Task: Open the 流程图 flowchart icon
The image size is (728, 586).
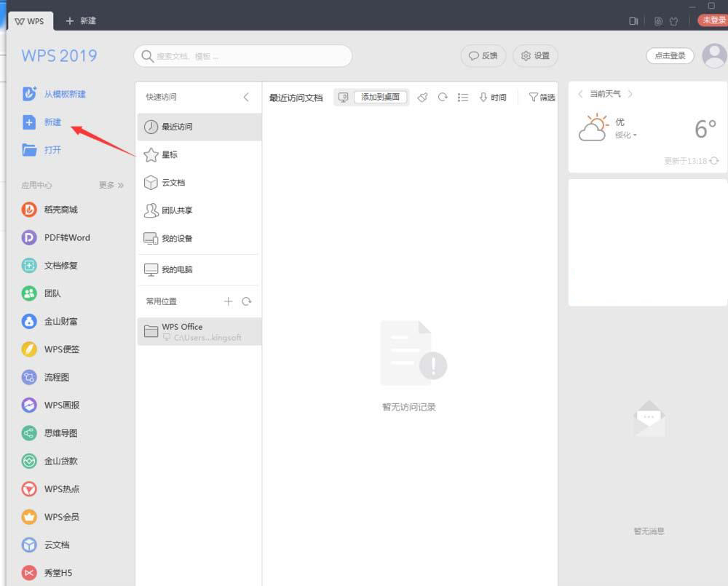Action: point(29,377)
